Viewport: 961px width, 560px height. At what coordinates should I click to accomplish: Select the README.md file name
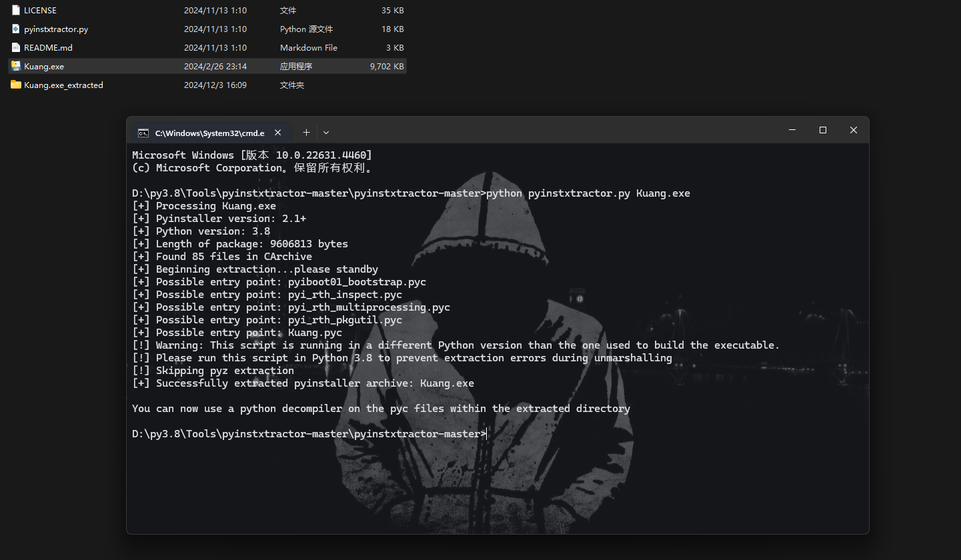coord(48,48)
